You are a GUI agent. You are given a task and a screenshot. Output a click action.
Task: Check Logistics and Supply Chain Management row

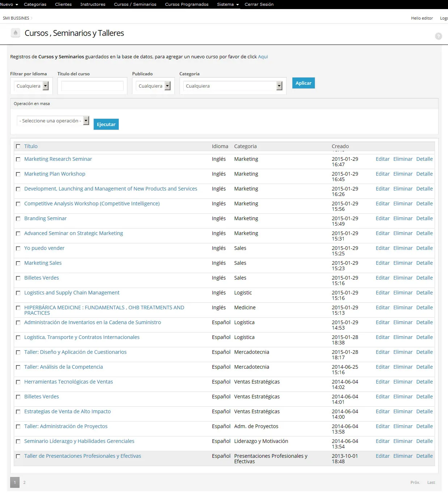point(18,293)
